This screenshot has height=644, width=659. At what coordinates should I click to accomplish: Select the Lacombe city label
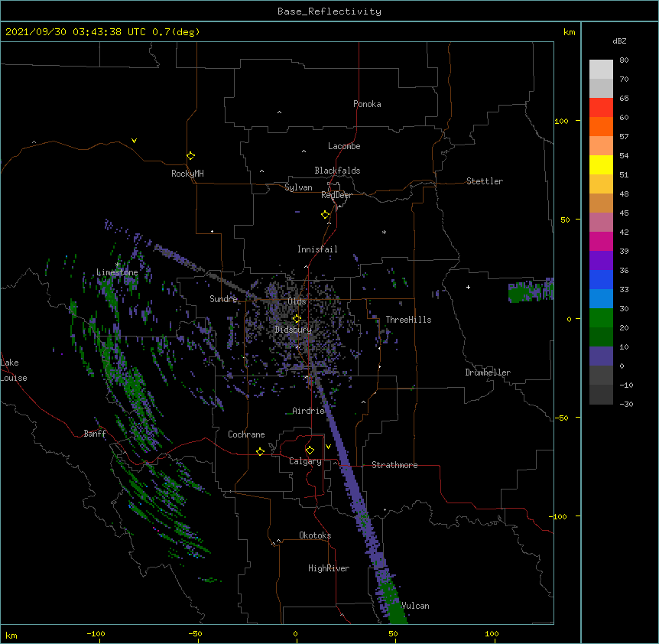344,146
